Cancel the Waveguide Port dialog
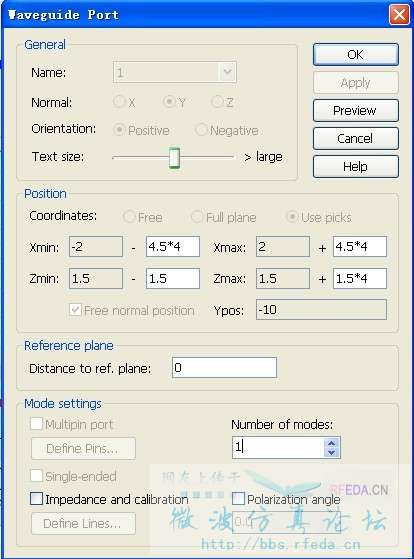The image size is (414, 559). click(x=356, y=138)
